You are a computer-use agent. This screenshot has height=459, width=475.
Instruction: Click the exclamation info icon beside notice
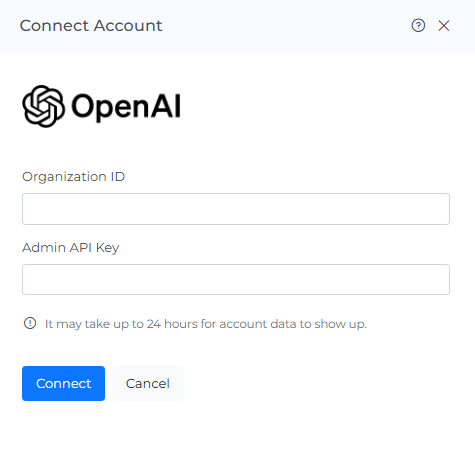click(30, 323)
